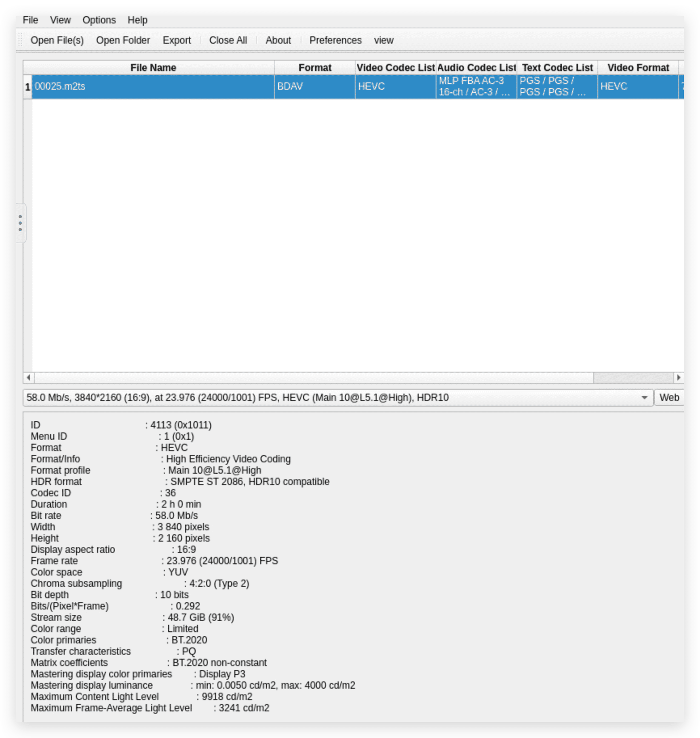Open the File menu

[30, 20]
